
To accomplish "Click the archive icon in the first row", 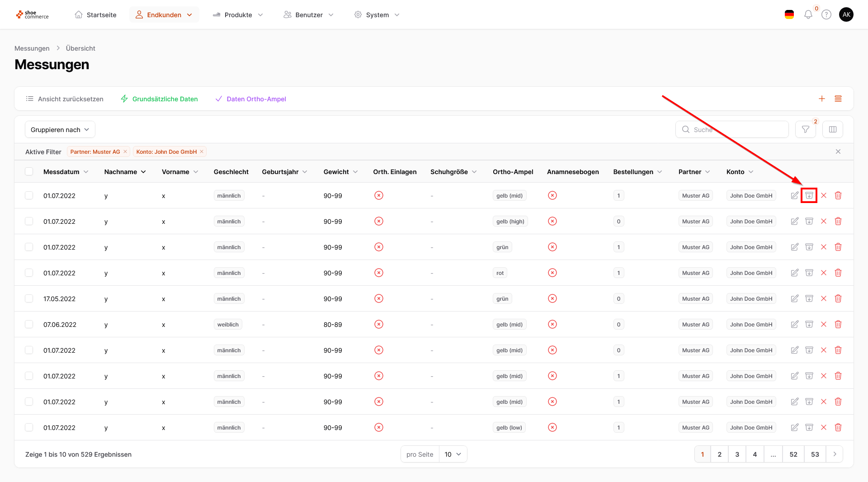I will [809, 195].
